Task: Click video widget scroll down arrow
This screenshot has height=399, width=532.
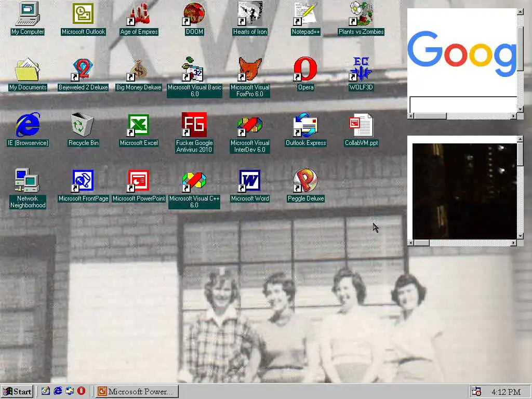Action: click(x=520, y=236)
